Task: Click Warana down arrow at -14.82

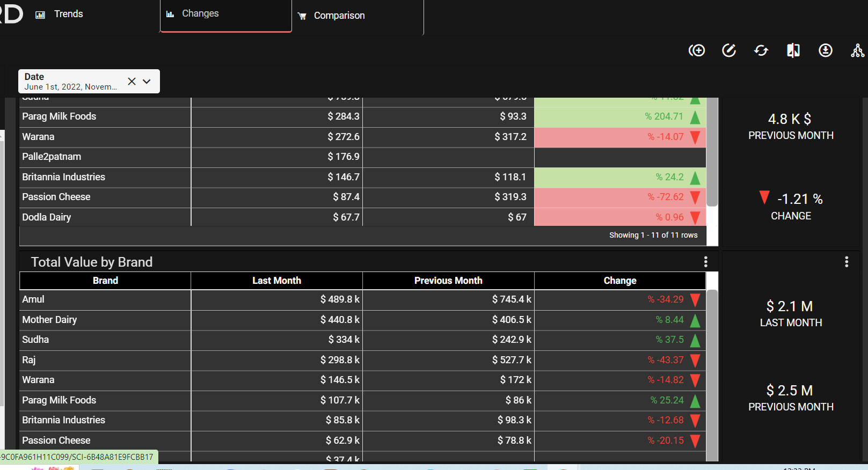Action: pos(695,380)
